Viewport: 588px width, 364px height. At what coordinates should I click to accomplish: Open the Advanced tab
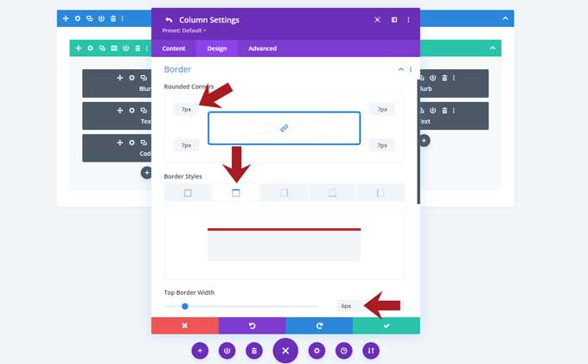tap(263, 48)
